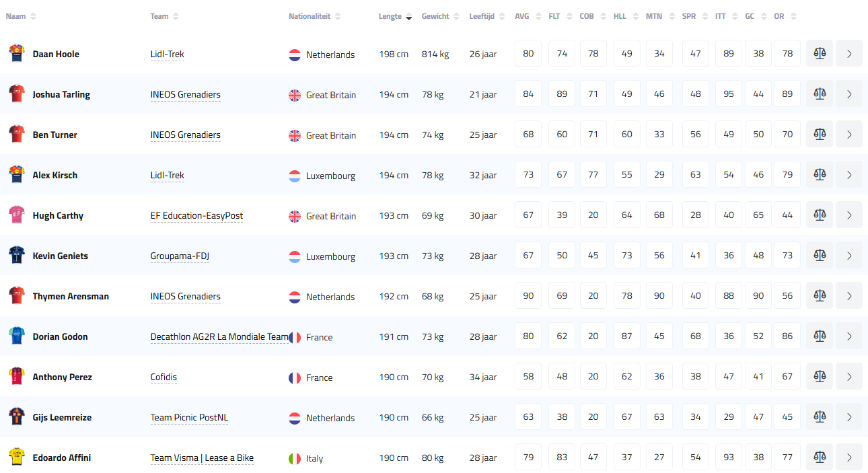868x473 pixels.
Task: Click rider name Alex Kirsch
Action: tap(55, 176)
